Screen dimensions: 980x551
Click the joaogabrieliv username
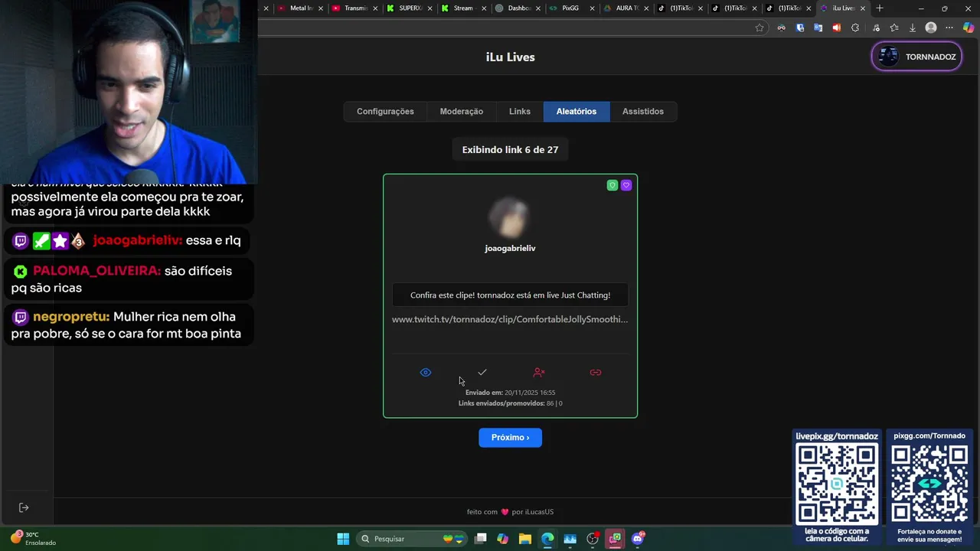tap(510, 249)
